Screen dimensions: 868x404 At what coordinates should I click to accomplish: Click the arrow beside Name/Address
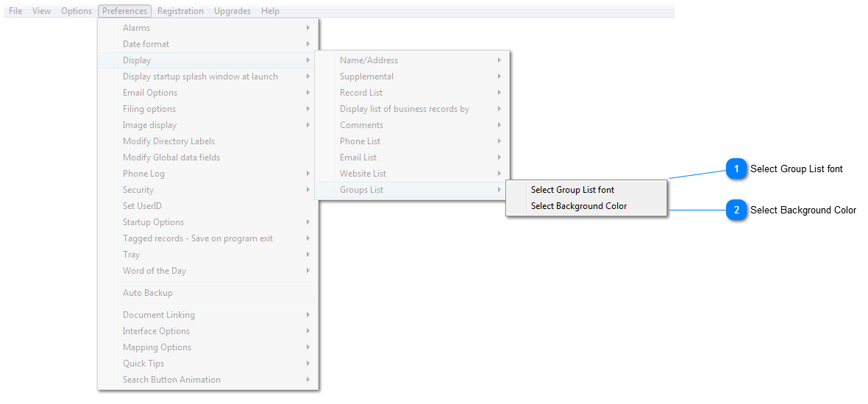pyautogui.click(x=499, y=60)
